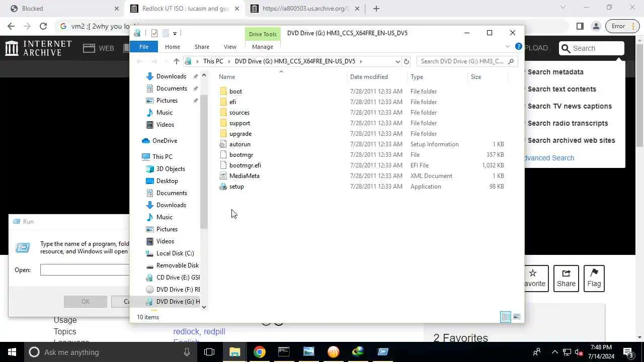Switch to Large icons view layout
644x362 pixels.
pos(517,317)
